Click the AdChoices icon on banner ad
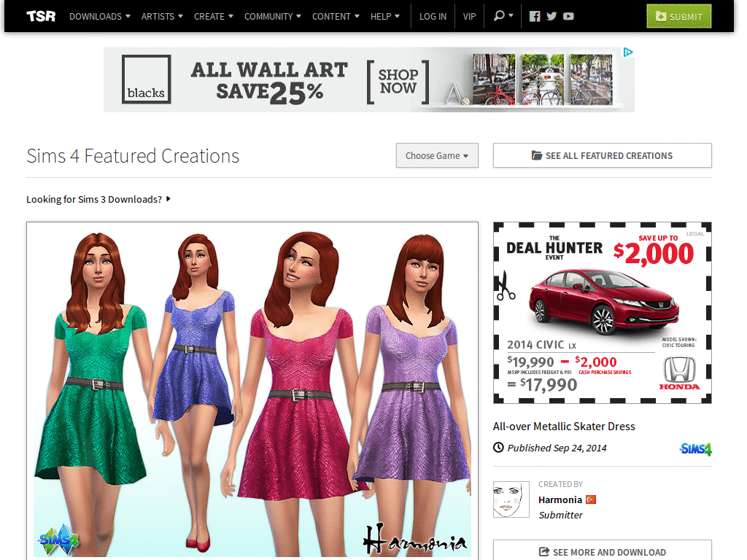The image size is (747, 560). [x=628, y=52]
